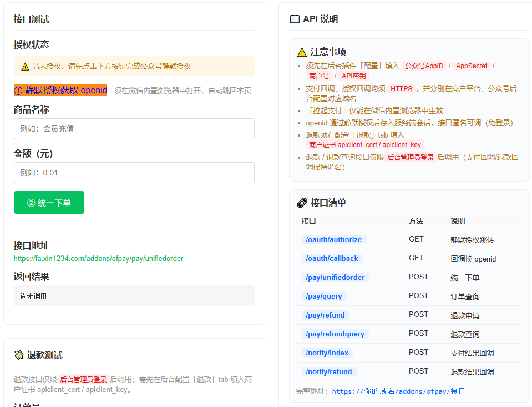This screenshot has height=407, width=532.
Task: Click /oauth/authorize in the 接口清单 table
Action: pyautogui.click(x=333, y=239)
